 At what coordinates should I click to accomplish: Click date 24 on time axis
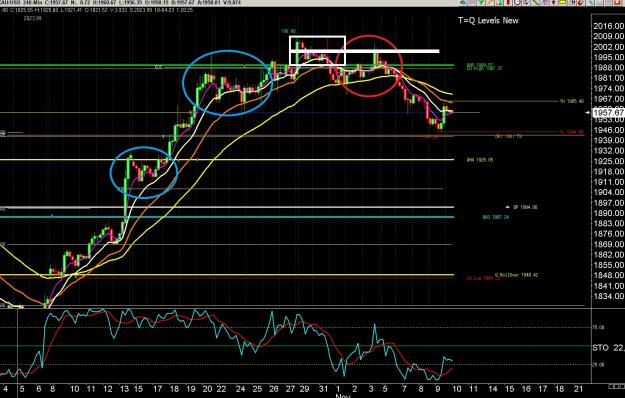pos(240,389)
